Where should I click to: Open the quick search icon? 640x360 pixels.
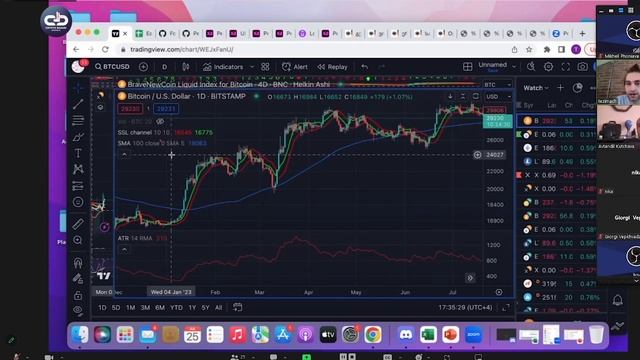pos(531,67)
